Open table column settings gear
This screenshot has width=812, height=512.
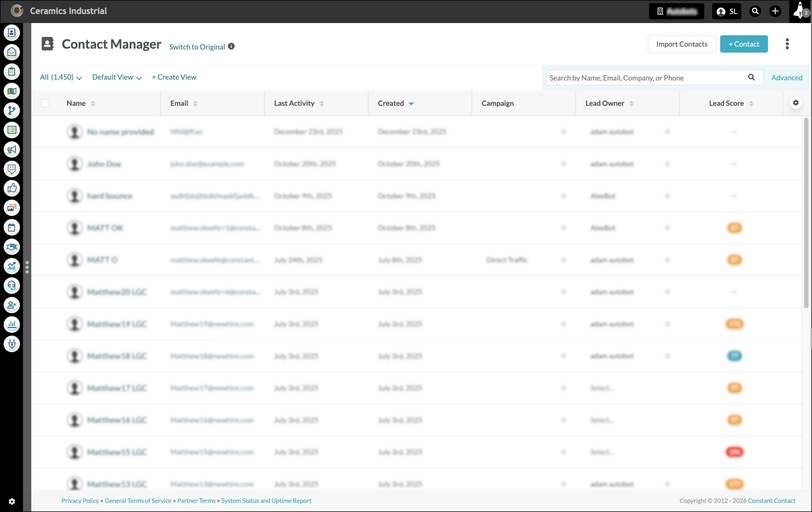point(796,103)
